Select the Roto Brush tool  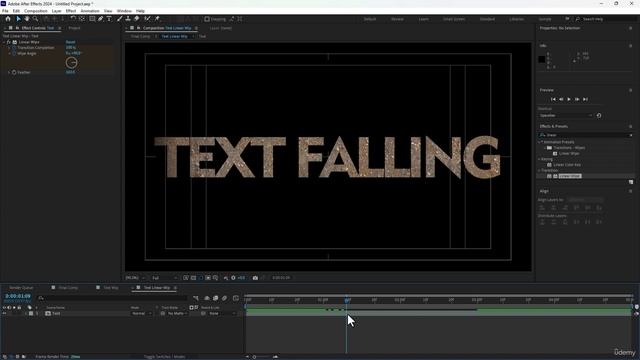pos(147,19)
